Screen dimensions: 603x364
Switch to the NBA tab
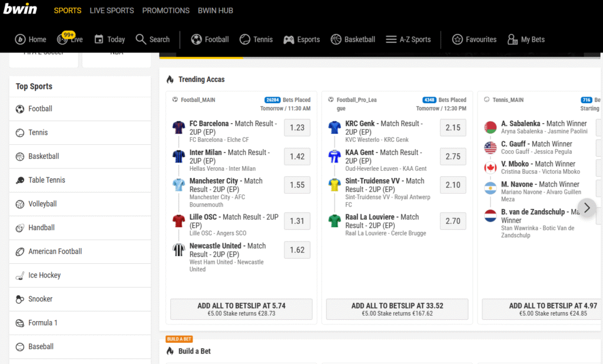coord(116,53)
